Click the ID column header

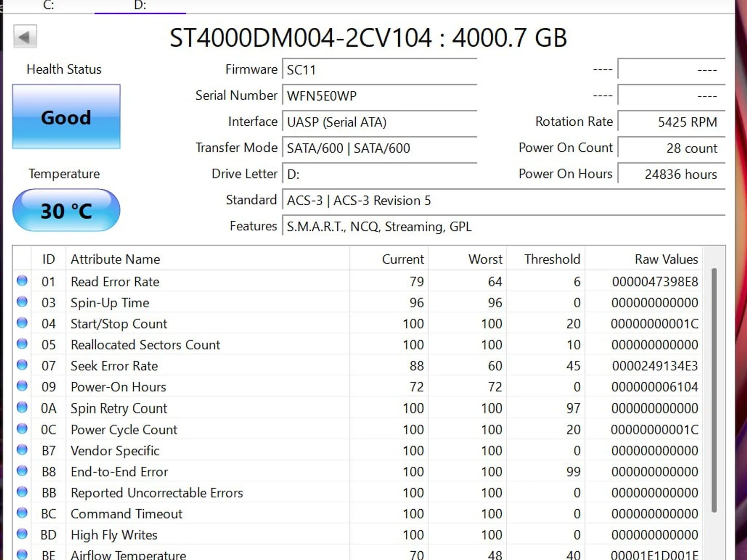tap(49, 259)
